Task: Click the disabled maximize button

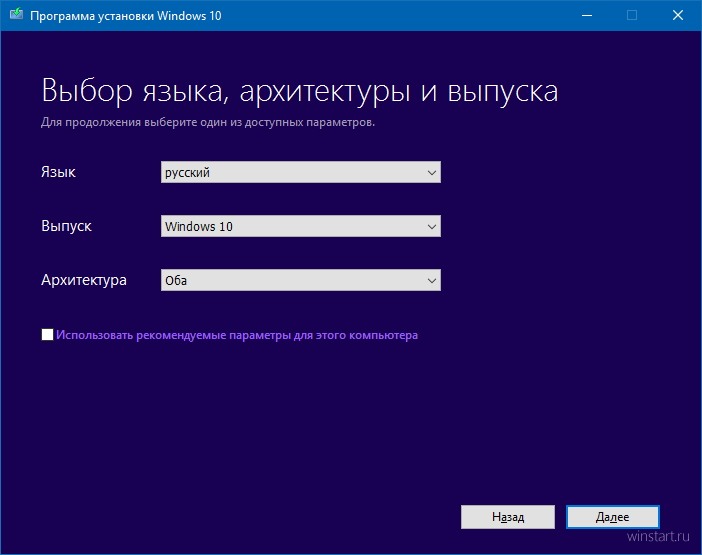Action: (631, 15)
